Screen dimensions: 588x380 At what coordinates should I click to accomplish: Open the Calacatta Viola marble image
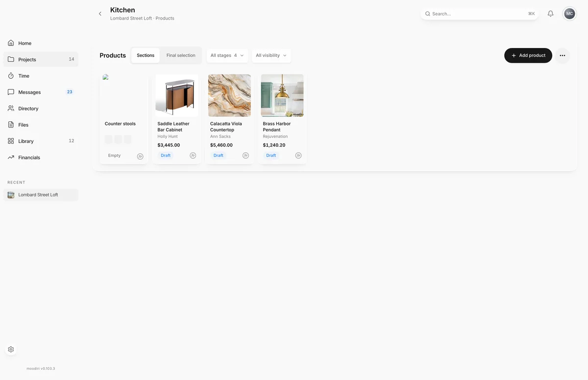pyautogui.click(x=229, y=95)
